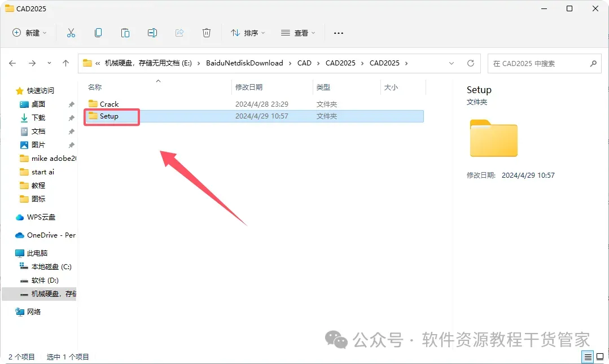Click the pin icon next to 桌面
The image size is (609, 364).
click(72, 104)
